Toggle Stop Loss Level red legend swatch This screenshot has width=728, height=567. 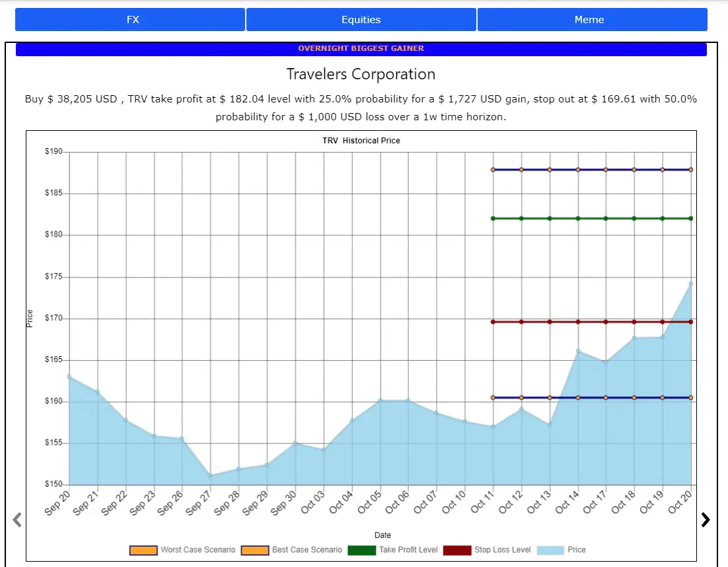pyautogui.click(x=457, y=550)
